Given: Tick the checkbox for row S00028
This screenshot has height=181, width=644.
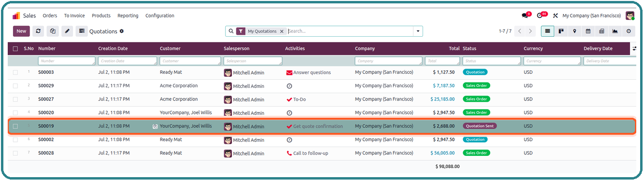Looking at the screenshot, I should click(x=15, y=153).
